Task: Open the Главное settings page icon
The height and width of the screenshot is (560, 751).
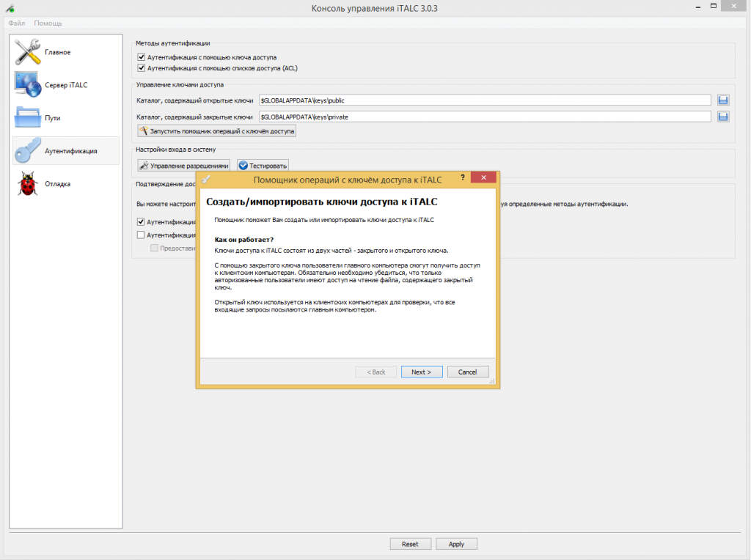Action: coord(27,52)
